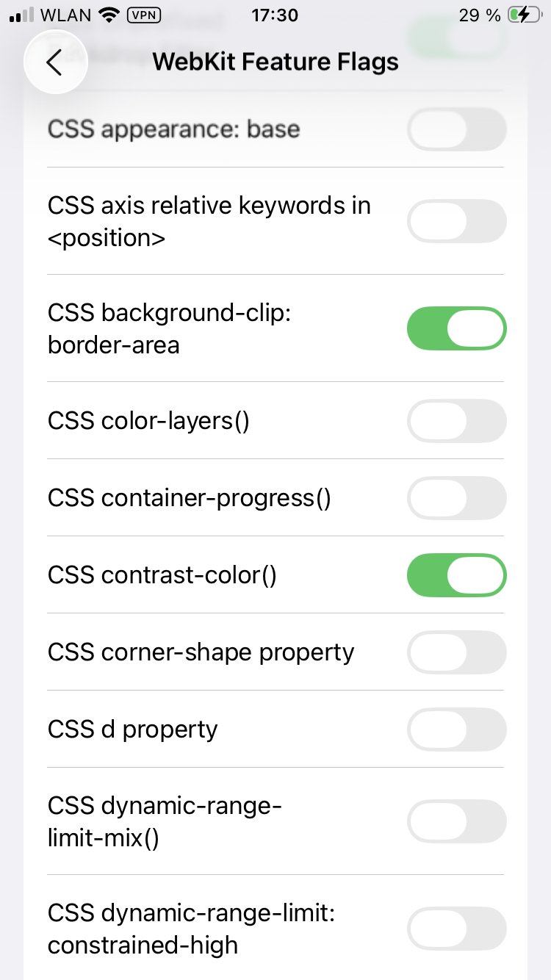Tap the Wi-Fi status icon
Viewport: 551px width, 980px height.
point(109,15)
